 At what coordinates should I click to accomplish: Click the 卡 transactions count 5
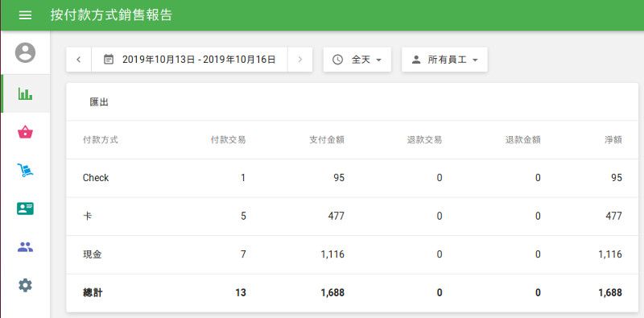click(243, 216)
